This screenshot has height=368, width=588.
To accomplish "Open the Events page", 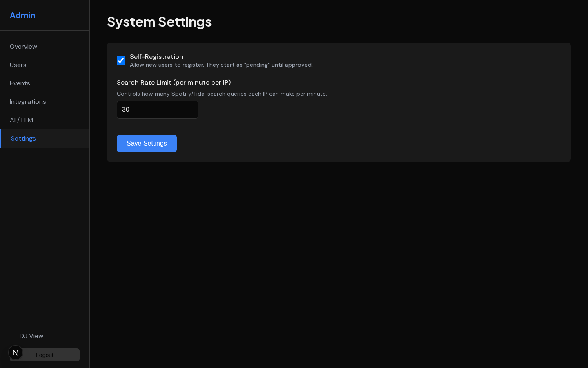I will click(20, 83).
